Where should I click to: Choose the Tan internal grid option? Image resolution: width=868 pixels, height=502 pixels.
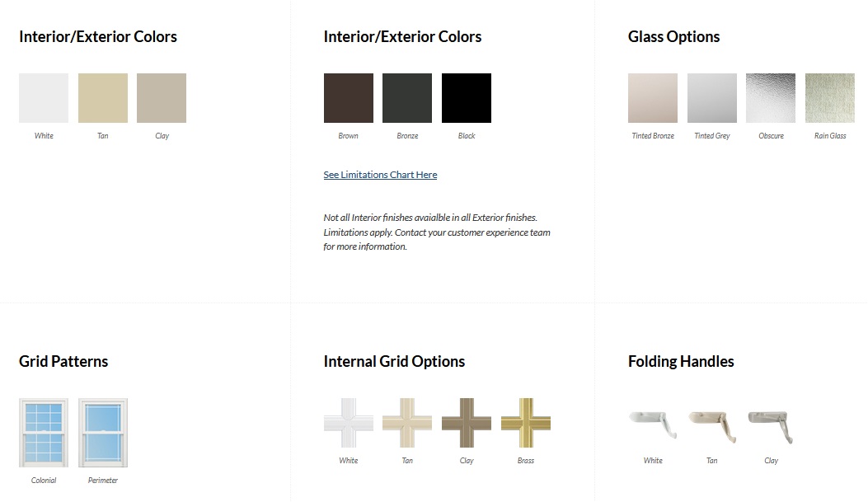407,423
